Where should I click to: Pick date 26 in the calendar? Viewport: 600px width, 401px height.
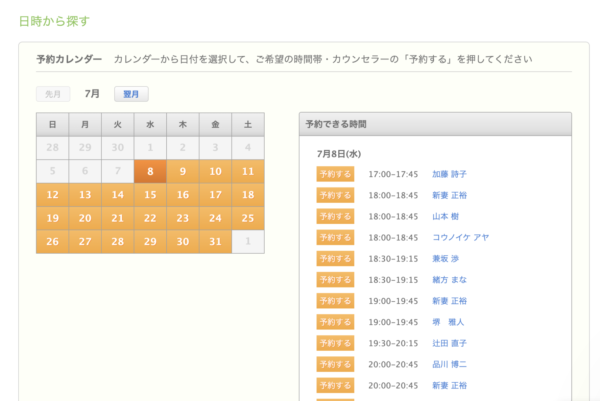[52, 241]
